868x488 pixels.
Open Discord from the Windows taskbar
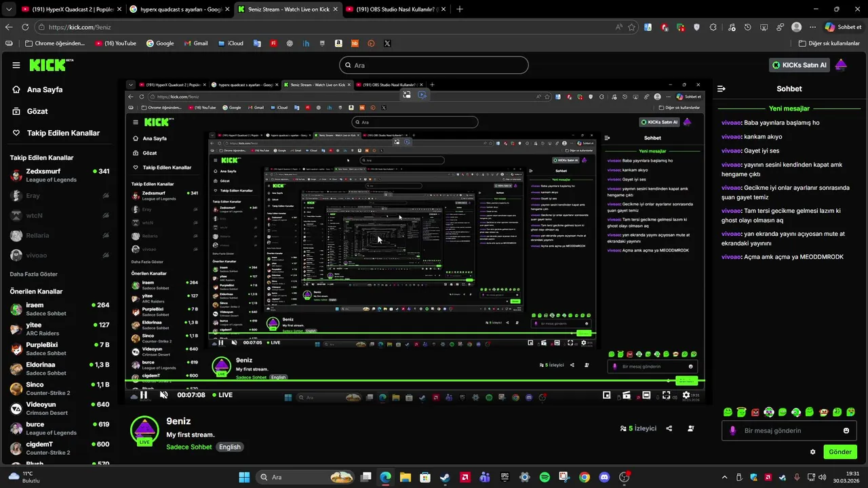coord(604,477)
